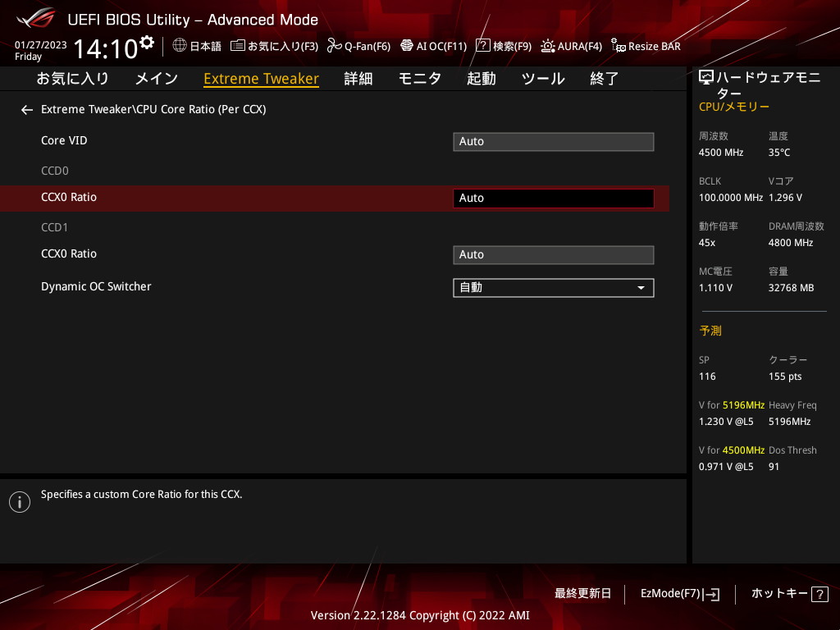Click the 100.0000 MHz BCLK value
Screen dimensions: 840x630
click(x=731, y=198)
